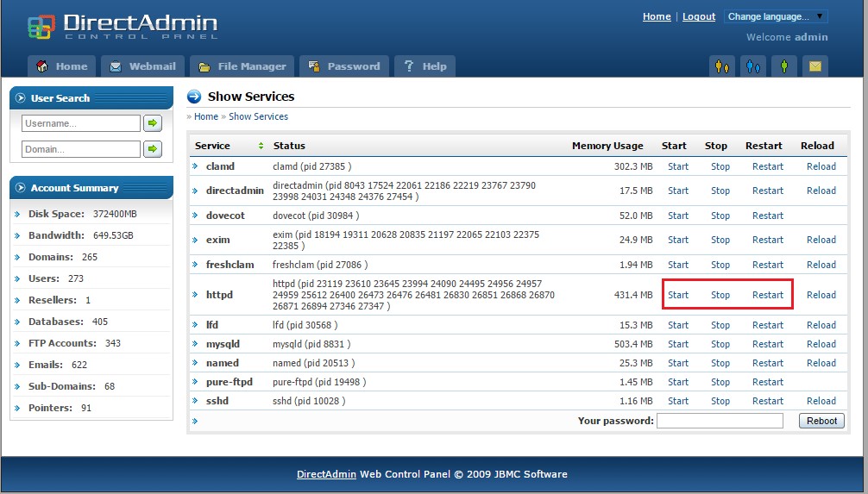868x494 pixels.
Task: Reload the clamd service
Action: click(821, 166)
